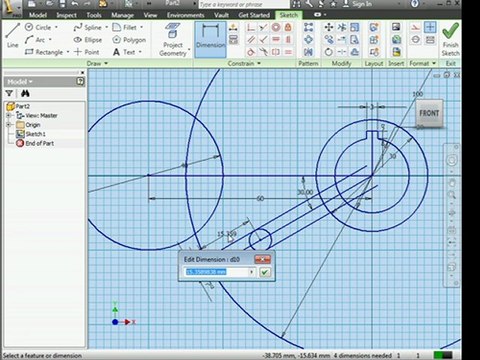Select End of Part in browser
The width and height of the screenshot is (480, 360).
(x=35, y=143)
